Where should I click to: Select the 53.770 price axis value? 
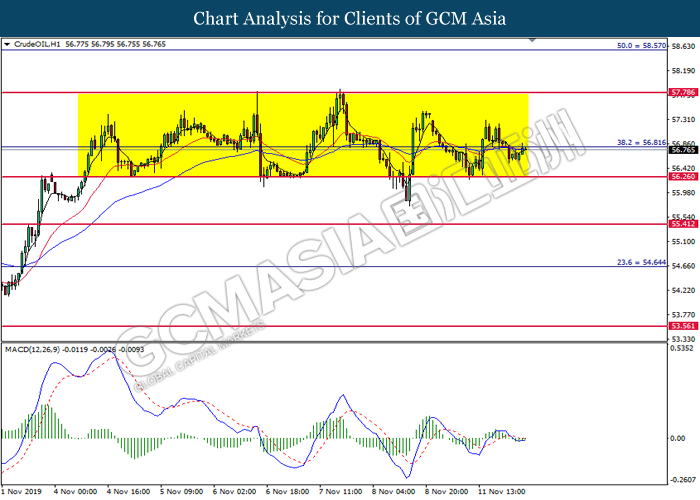click(x=683, y=315)
